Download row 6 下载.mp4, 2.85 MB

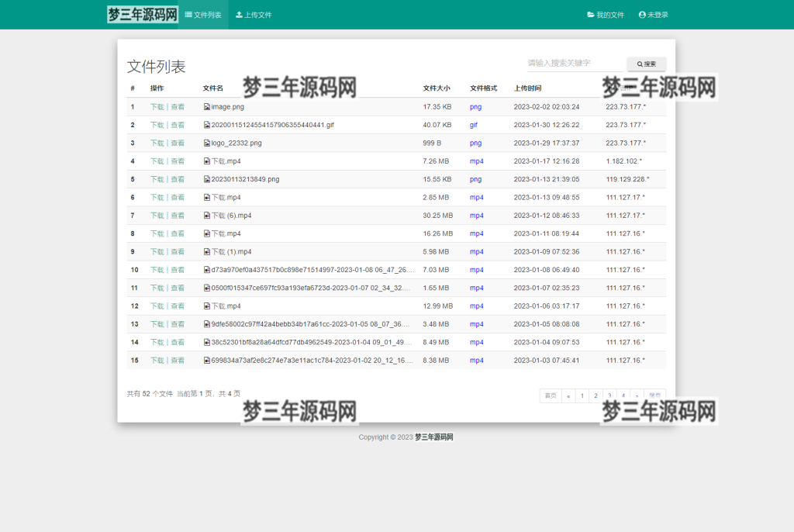click(157, 198)
